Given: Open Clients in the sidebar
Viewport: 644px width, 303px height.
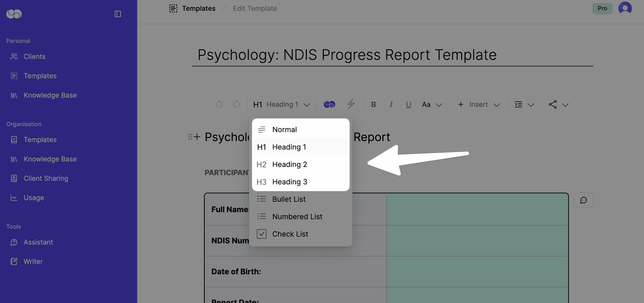Looking at the screenshot, I should tap(34, 56).
